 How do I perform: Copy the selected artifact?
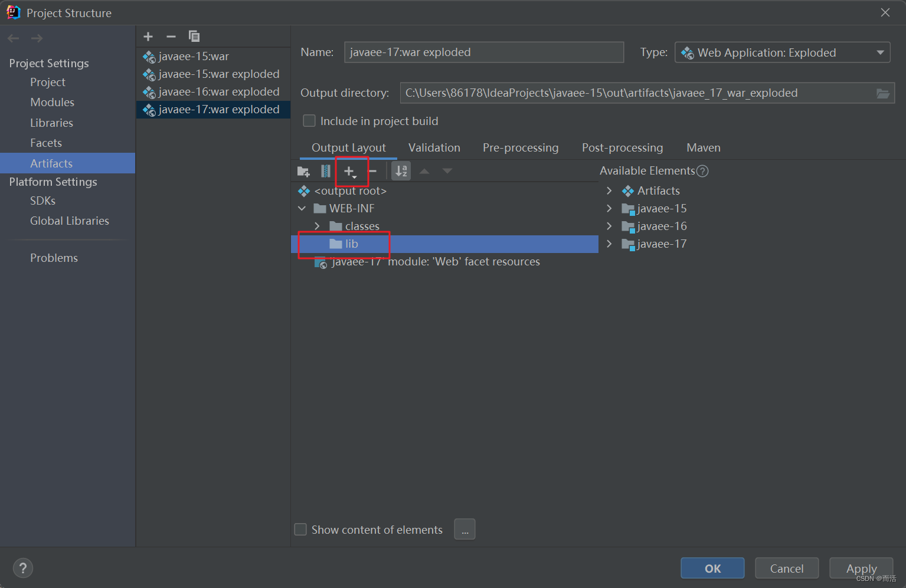(194, 37)
